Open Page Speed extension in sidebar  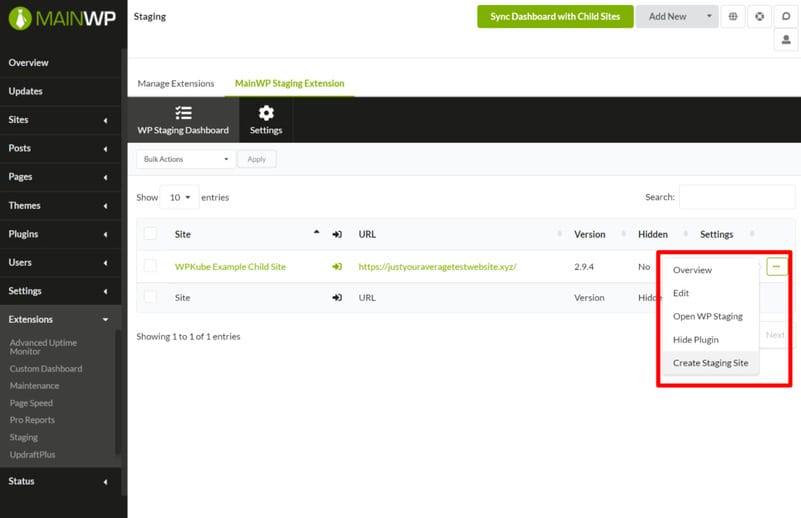[x=31, y=403]
